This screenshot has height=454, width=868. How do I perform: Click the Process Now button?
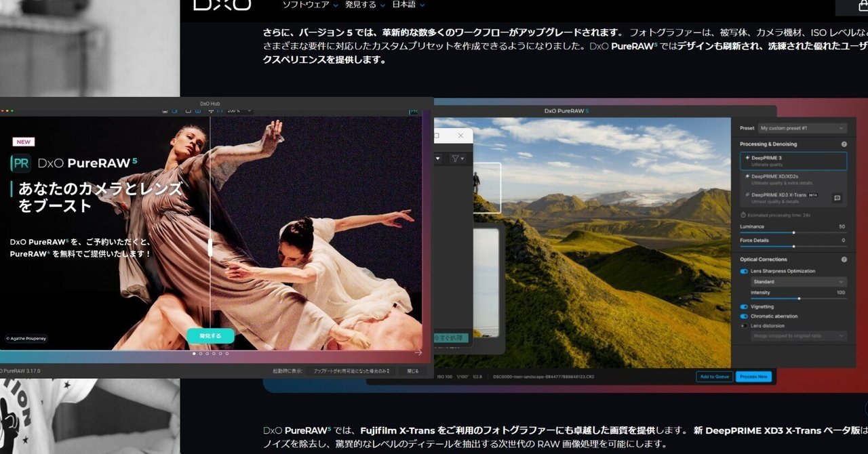tap(753, 376)
